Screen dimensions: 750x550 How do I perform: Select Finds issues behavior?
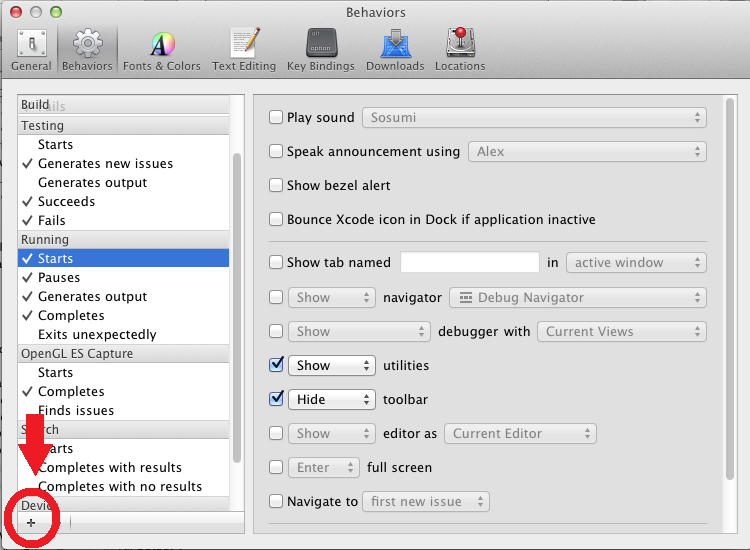pos(123,410)
